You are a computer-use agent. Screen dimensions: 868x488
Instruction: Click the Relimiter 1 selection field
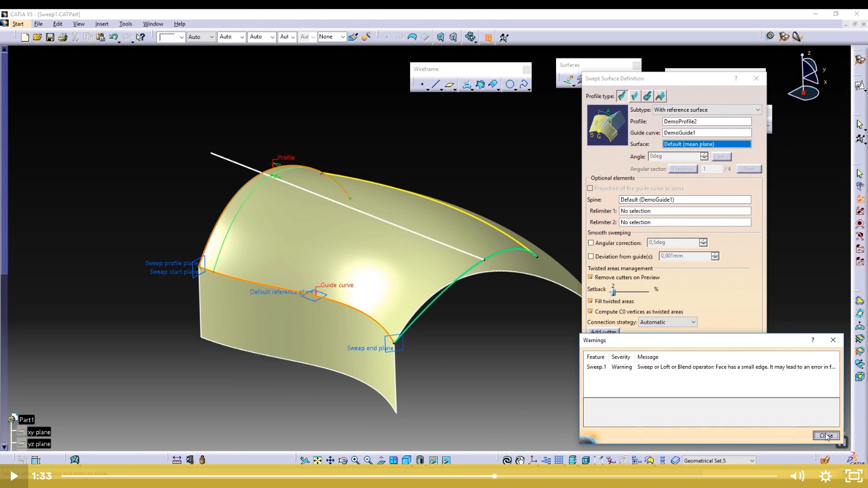[685, 211]
